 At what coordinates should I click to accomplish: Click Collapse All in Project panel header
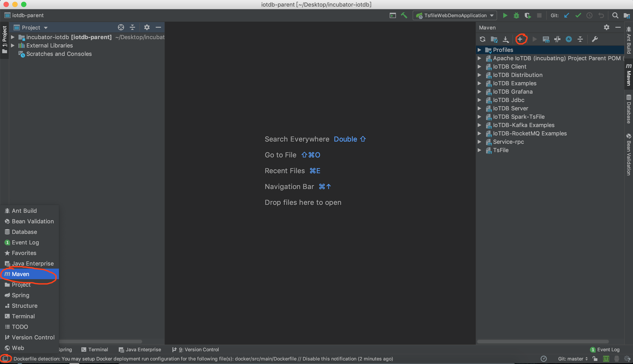(x=132, y=27)
